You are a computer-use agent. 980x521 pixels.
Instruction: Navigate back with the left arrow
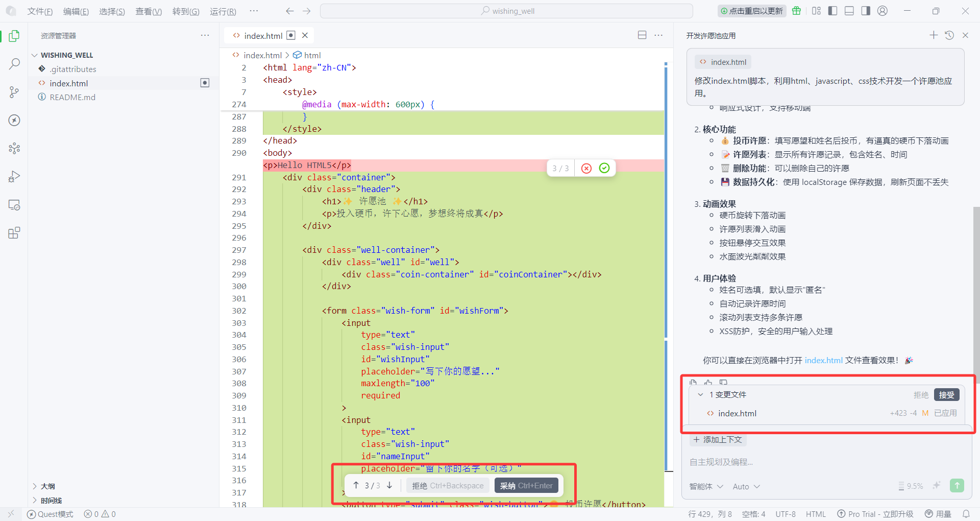click(290, 11)
